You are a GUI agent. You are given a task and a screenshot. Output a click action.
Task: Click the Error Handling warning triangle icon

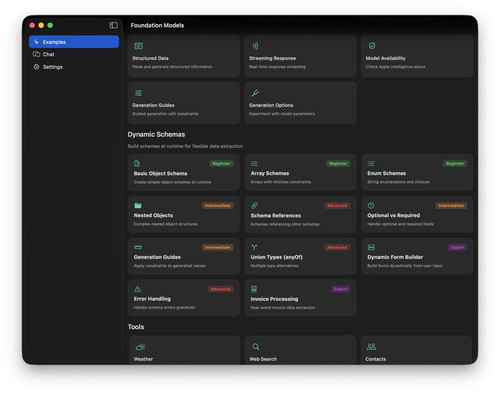click(137, 289)
